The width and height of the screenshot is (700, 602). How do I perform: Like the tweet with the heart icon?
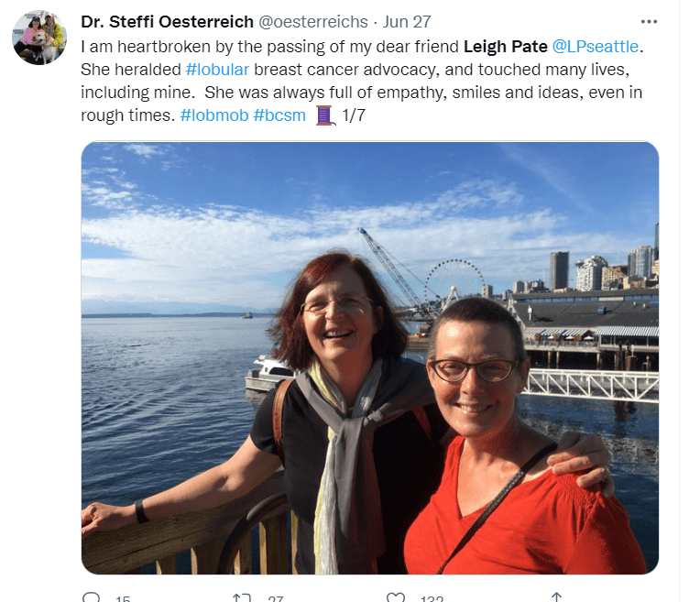[x=396, y=597]
